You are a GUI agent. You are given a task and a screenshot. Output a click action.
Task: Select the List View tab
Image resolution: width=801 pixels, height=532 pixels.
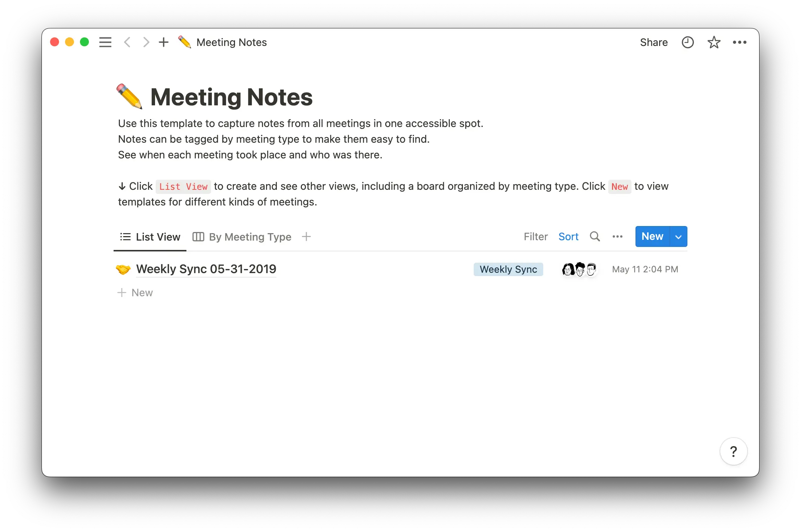click(158, 236)
